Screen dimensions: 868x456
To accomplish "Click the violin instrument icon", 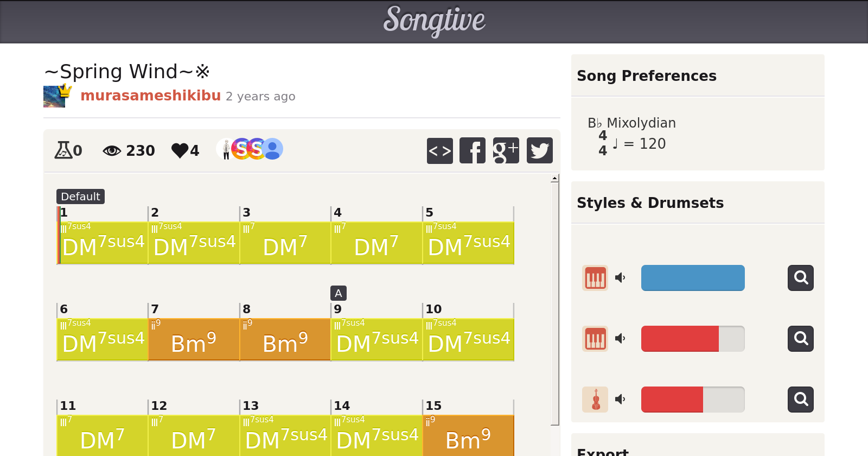I will coord(595,400).
